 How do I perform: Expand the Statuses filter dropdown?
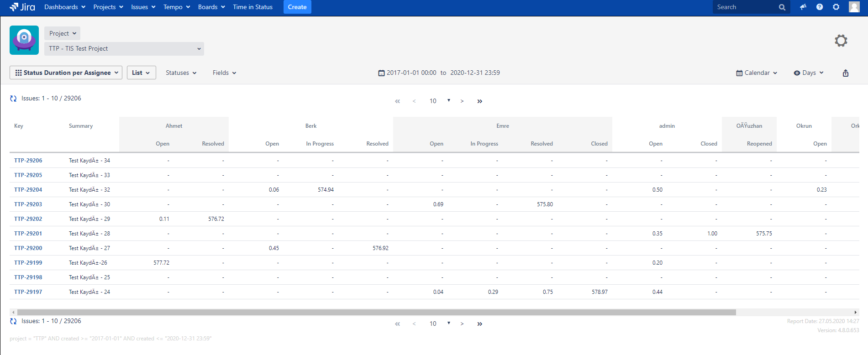coord(181,73)
